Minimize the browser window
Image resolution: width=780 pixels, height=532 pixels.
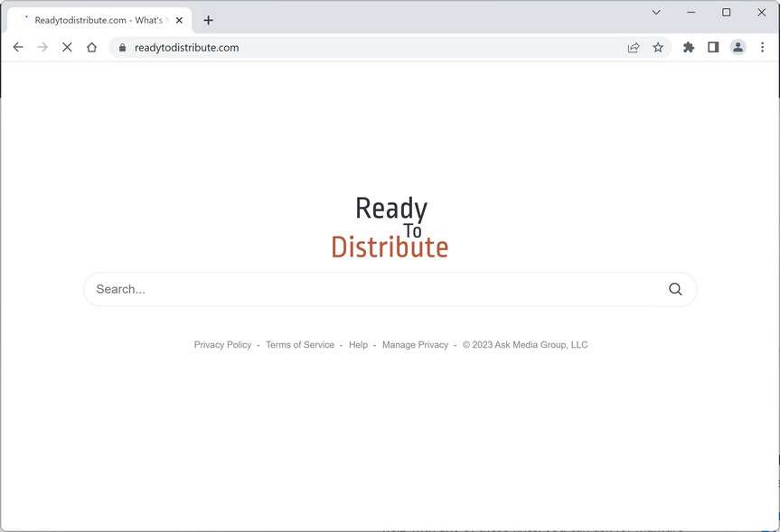click(691, 13)
